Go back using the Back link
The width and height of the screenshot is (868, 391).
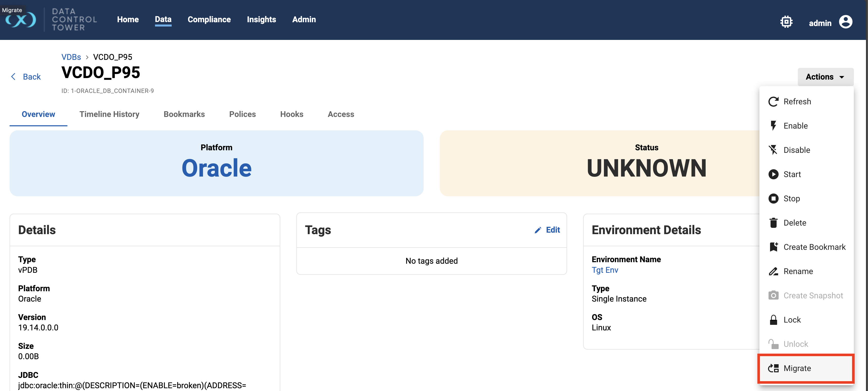click(26, 77)
